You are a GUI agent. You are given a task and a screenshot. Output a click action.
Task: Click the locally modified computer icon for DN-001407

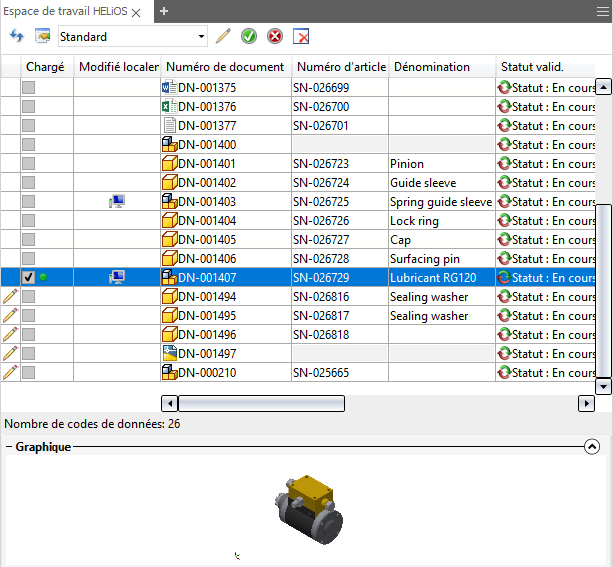tap(117, 278)
